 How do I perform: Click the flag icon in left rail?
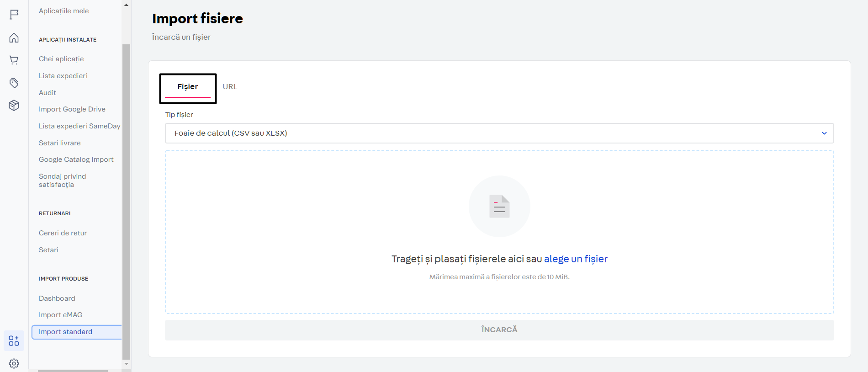[14, 15]
